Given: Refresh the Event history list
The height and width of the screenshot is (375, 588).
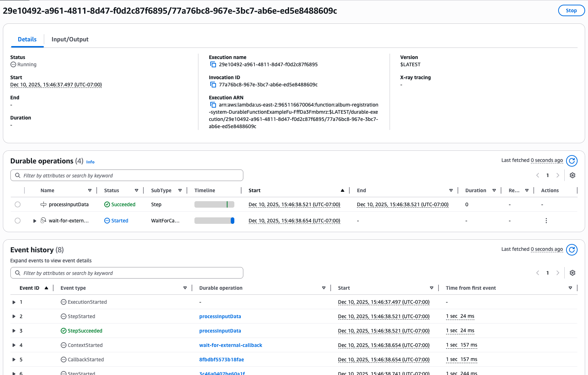Looking at the screenshot, I should coord(571,250).
